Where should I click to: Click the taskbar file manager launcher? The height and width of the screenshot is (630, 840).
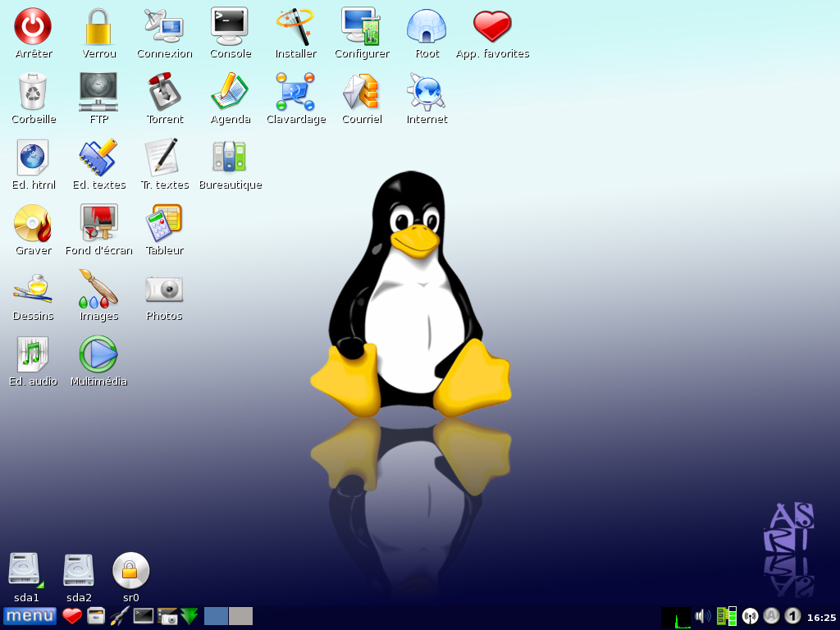(96, 616)
